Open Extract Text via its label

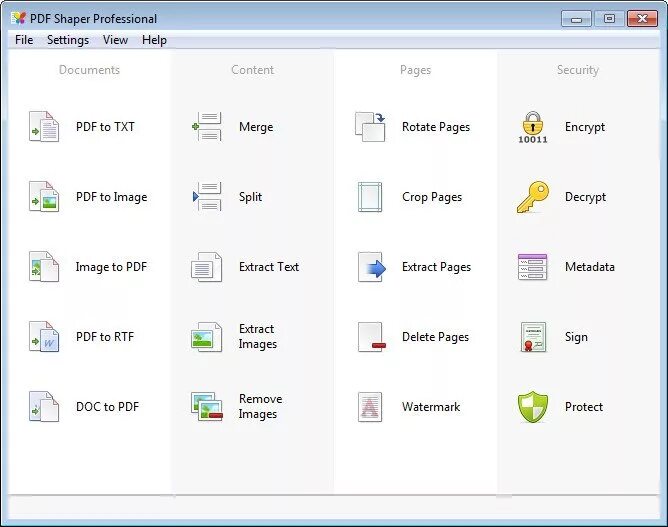269,267
